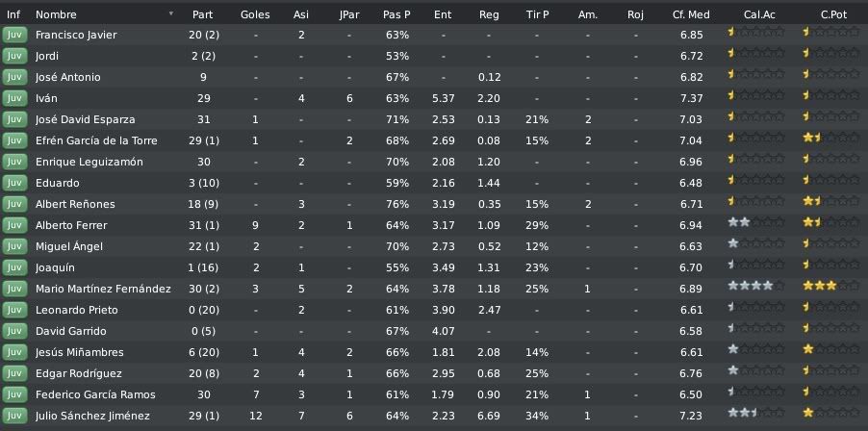Select the Edgar Rodríguez row name
The image size is (868, 431).
click(x=79, y=373)
